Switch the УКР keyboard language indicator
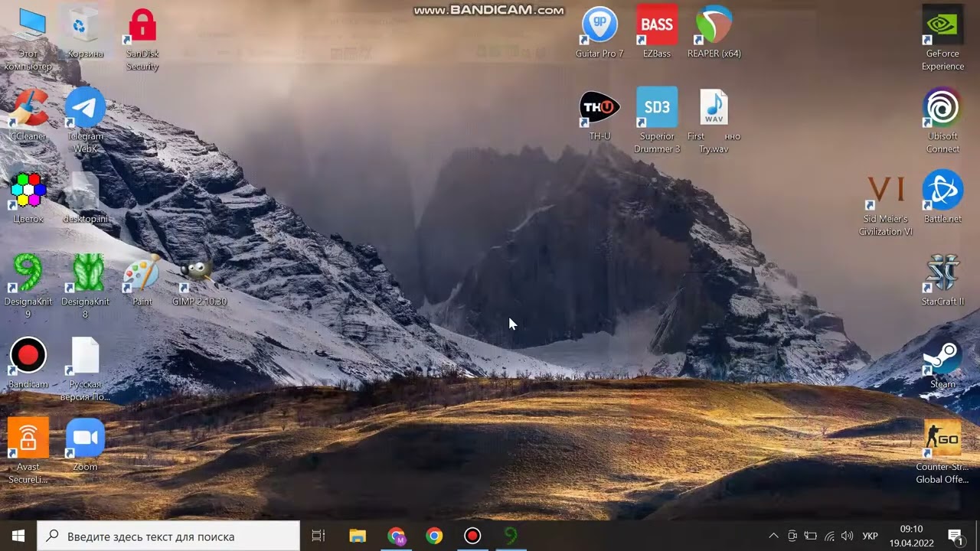This screenshot has width=980, height=551. coord(870,536)
